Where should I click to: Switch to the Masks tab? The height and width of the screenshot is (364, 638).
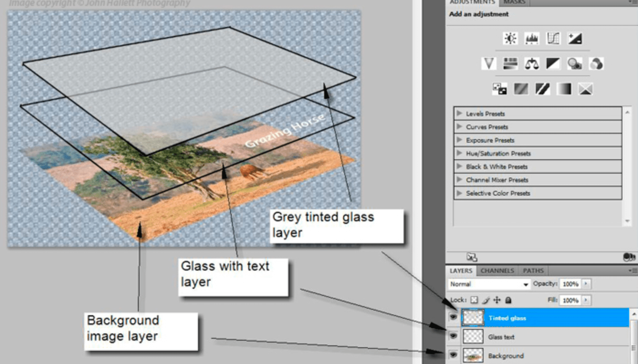pos(514,2)
